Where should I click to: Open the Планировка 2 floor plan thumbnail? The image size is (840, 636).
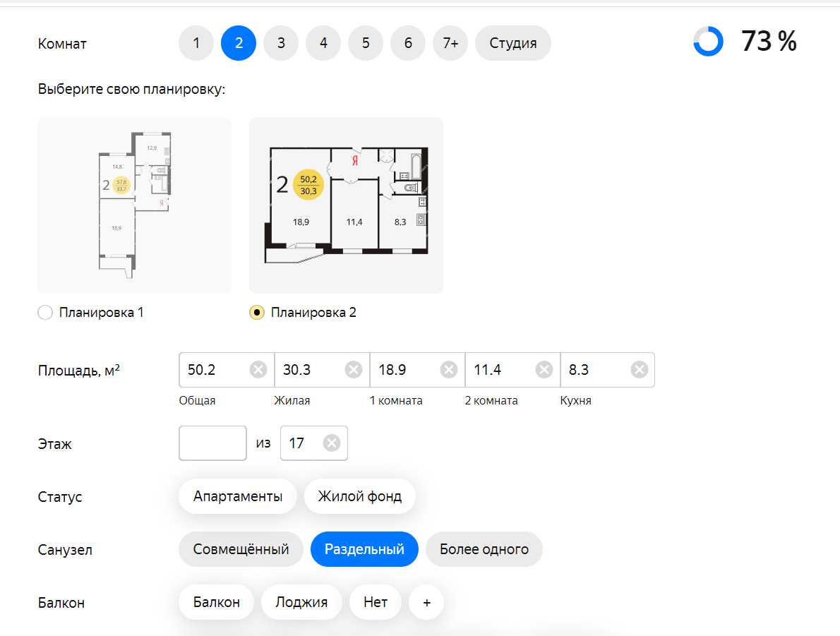(x=346, y=205)
